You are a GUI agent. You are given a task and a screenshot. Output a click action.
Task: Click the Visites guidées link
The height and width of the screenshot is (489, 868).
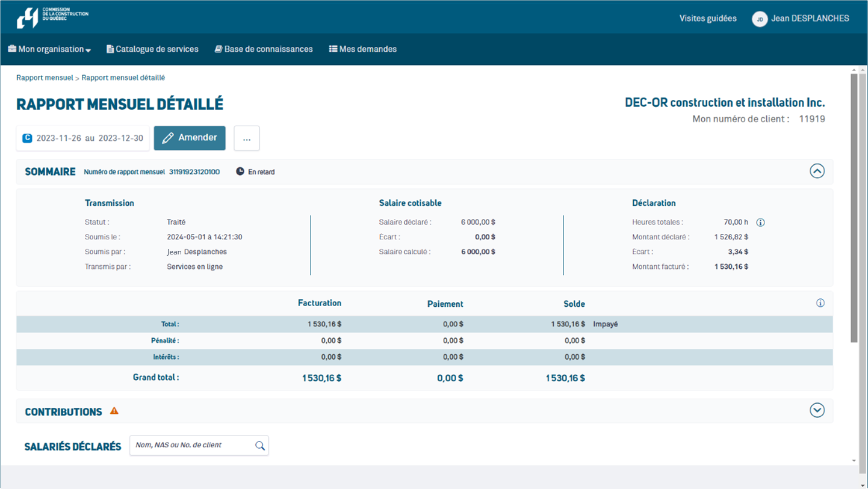[708, 19]
